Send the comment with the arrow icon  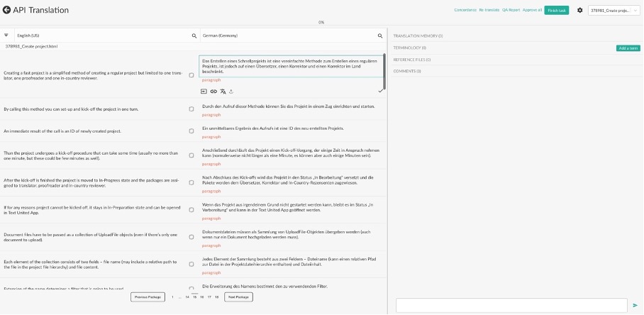[x=635, y=305]
